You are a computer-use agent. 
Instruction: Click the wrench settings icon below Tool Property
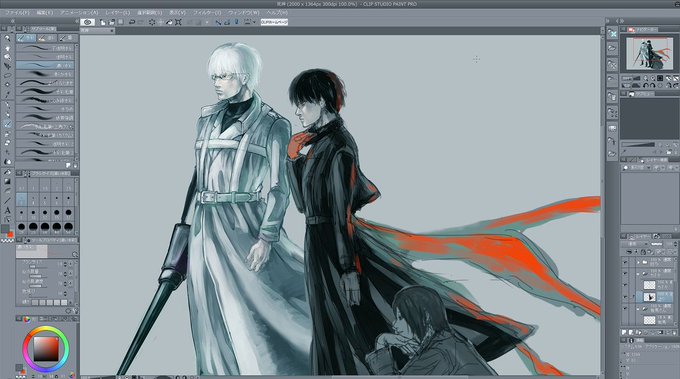pos(76,310)
